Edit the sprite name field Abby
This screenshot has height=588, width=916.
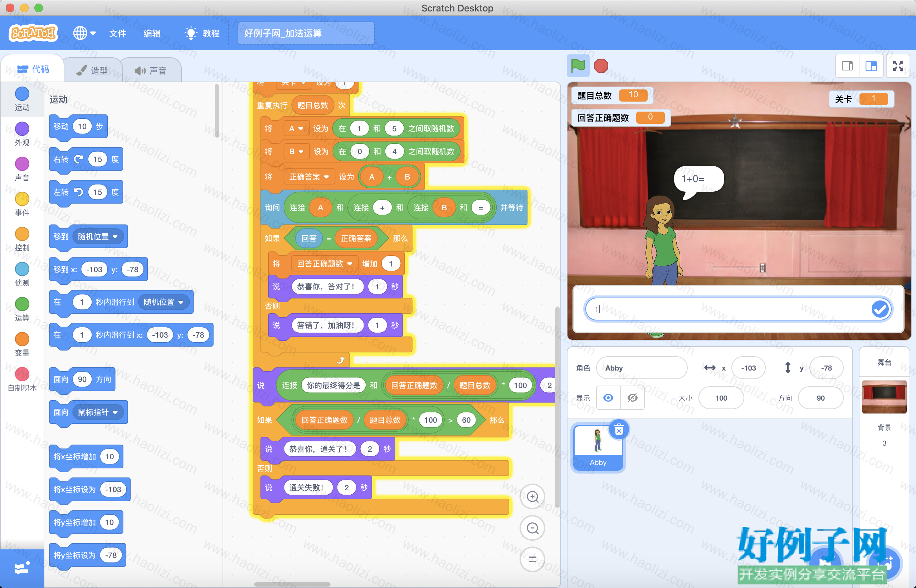click(x=642, y=368)
